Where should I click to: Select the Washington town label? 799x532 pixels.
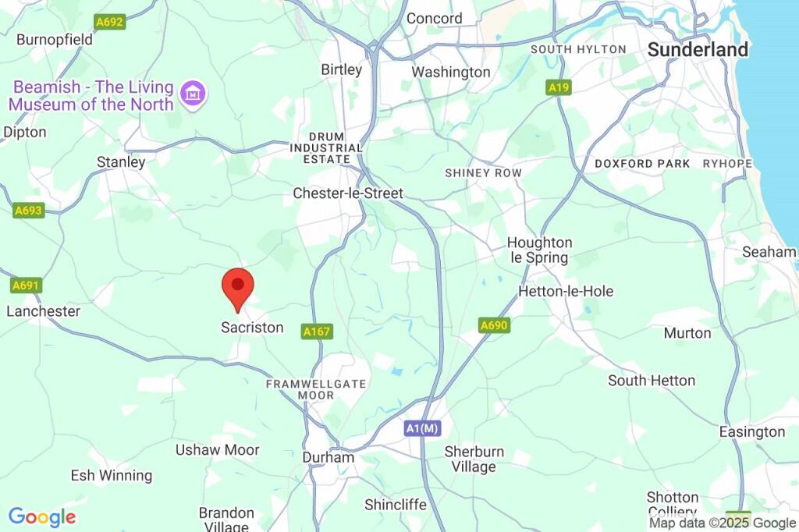(x=451, y=73)
